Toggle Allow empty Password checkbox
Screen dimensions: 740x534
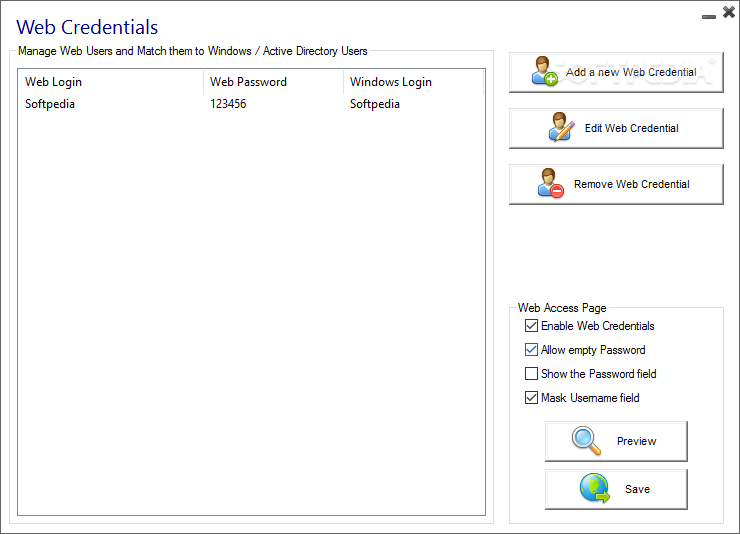click(531, 350)
